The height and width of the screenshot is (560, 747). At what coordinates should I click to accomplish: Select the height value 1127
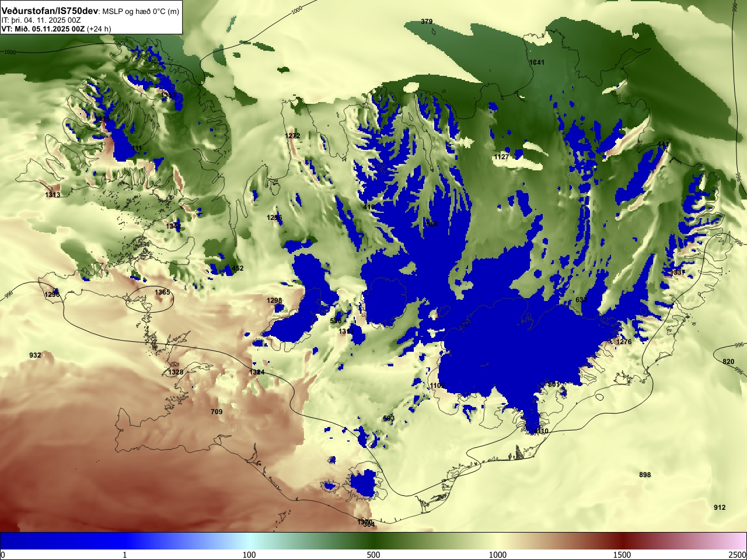tap(501, 157)
